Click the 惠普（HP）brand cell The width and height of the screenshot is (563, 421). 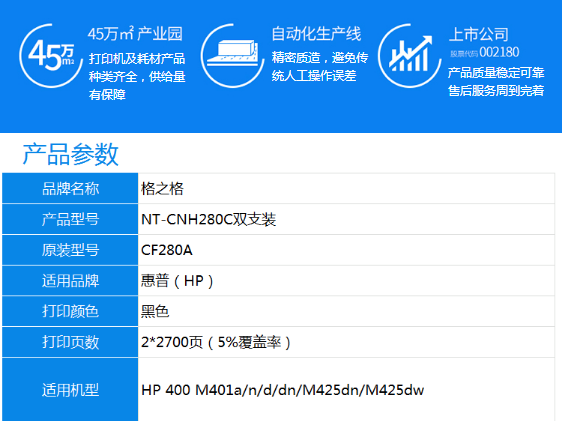coord(346,281)
